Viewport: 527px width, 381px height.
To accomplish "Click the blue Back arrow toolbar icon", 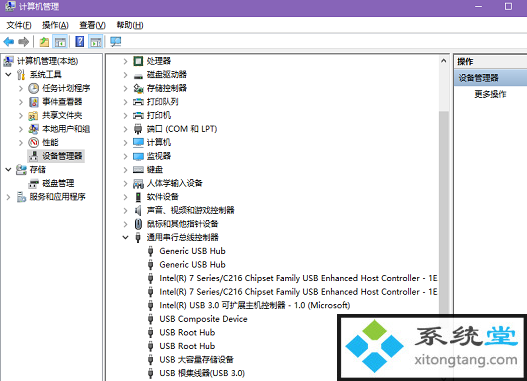I will tap(8, 42).
